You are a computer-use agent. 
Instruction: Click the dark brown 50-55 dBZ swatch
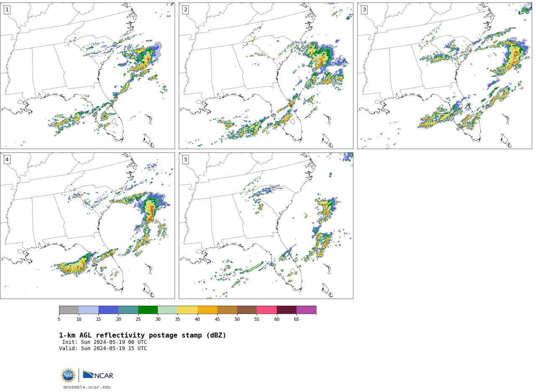[247, 310]
